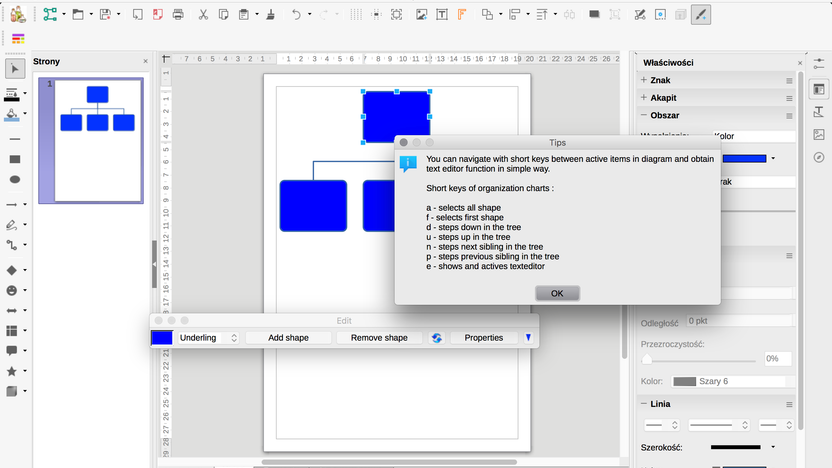Select the Callout shapes tool
832x468 pixels.
(x=12, y=351)
